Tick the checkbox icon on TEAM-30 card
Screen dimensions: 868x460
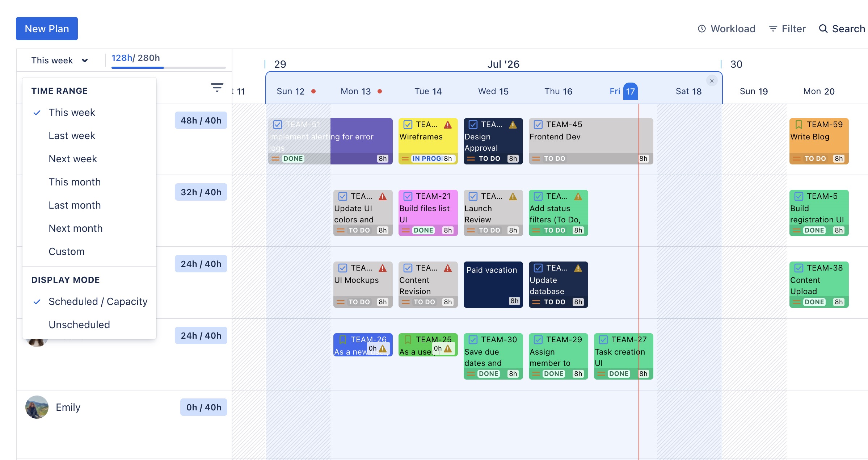point(473,340)
